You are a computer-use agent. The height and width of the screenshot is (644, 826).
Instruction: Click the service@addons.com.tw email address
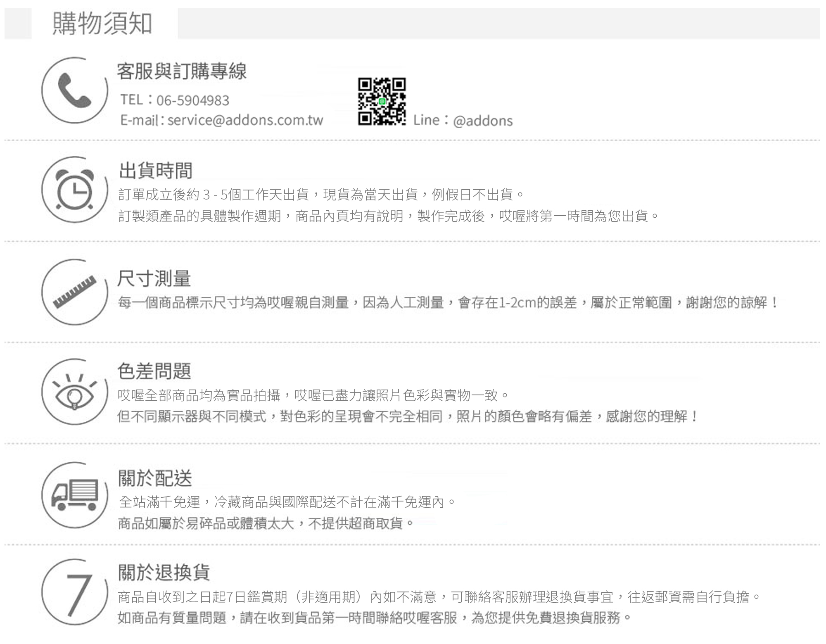pyautogui.click(x=245, y=120)
